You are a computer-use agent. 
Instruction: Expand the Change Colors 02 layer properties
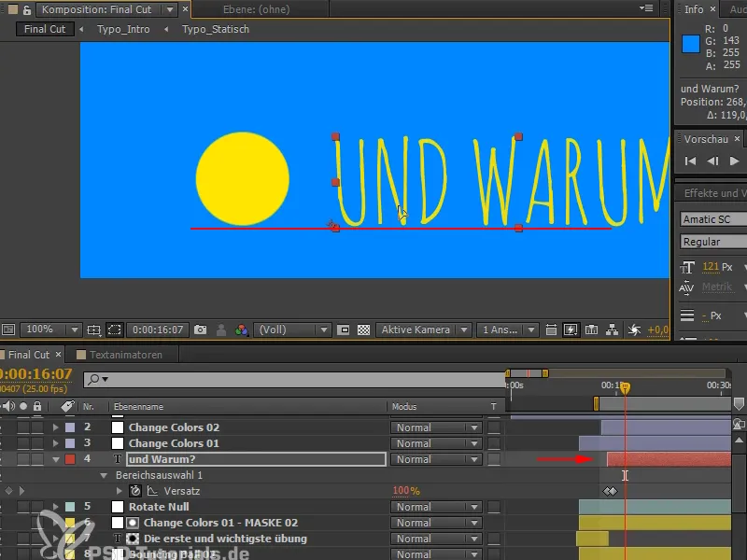(x=56, y=427)
